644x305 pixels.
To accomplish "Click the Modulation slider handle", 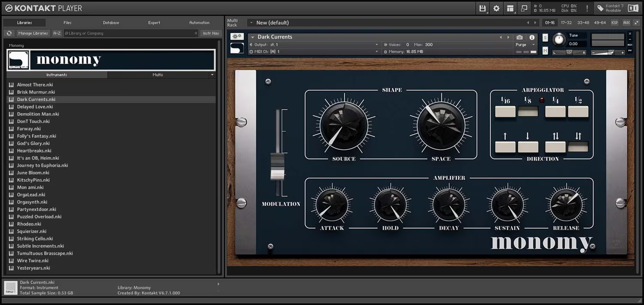I will (277, 166).
